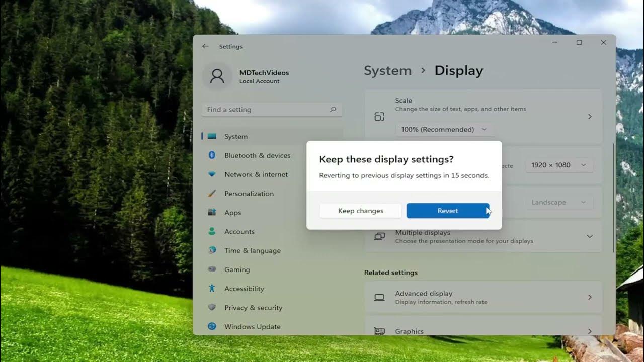Image resolution: width=644 pixels, height=362 pixels.
Task: Open Accounts settings
Action: click(272, 232)
